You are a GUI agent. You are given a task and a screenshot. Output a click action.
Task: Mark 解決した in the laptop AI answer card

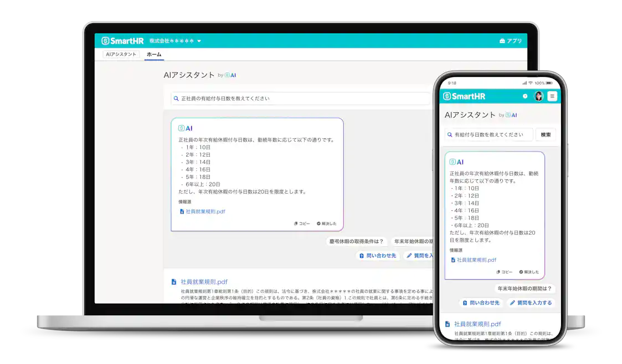[x=326, y=223]
